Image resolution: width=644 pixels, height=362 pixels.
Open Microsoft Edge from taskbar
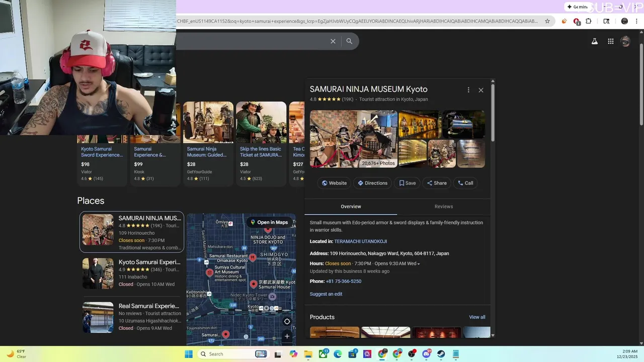click(x=338, y=354)
